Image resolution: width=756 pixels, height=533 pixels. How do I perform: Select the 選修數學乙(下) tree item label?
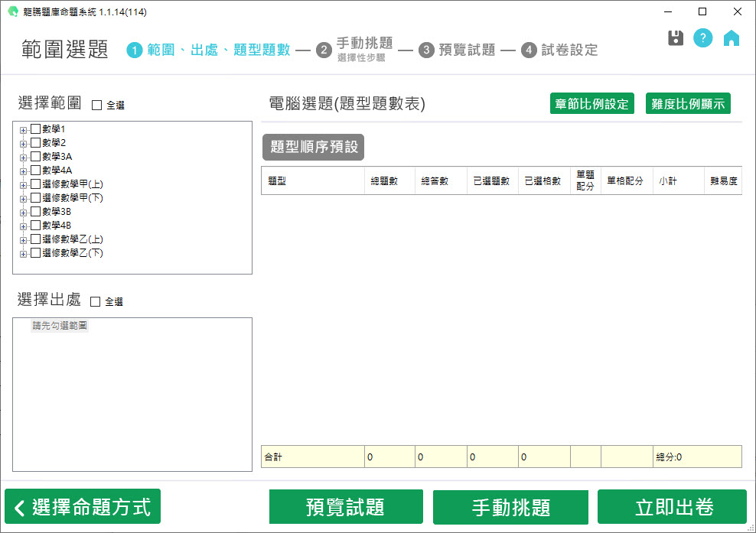[73, 253]
